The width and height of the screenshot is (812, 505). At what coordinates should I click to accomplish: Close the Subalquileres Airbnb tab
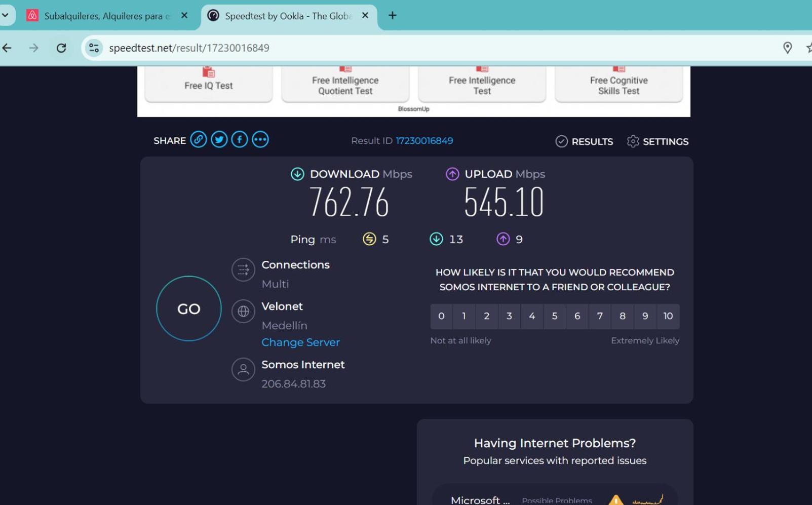click(184, 16)
